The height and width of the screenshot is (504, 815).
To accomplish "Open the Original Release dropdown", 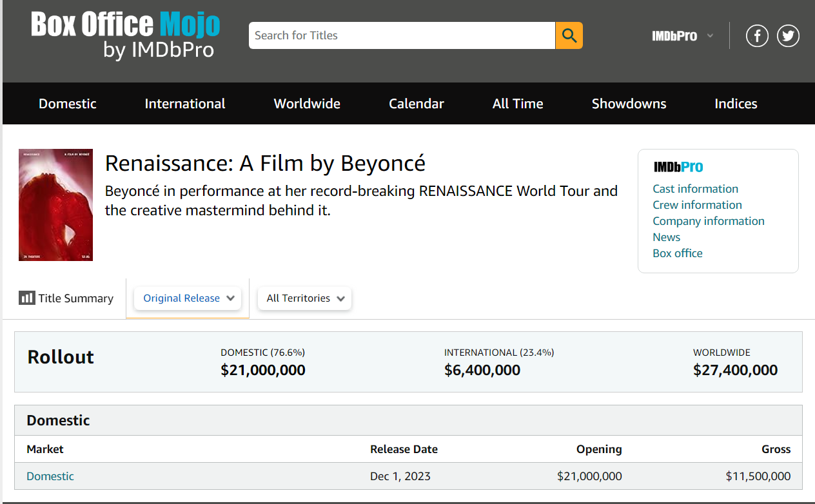I will [188, 298].
